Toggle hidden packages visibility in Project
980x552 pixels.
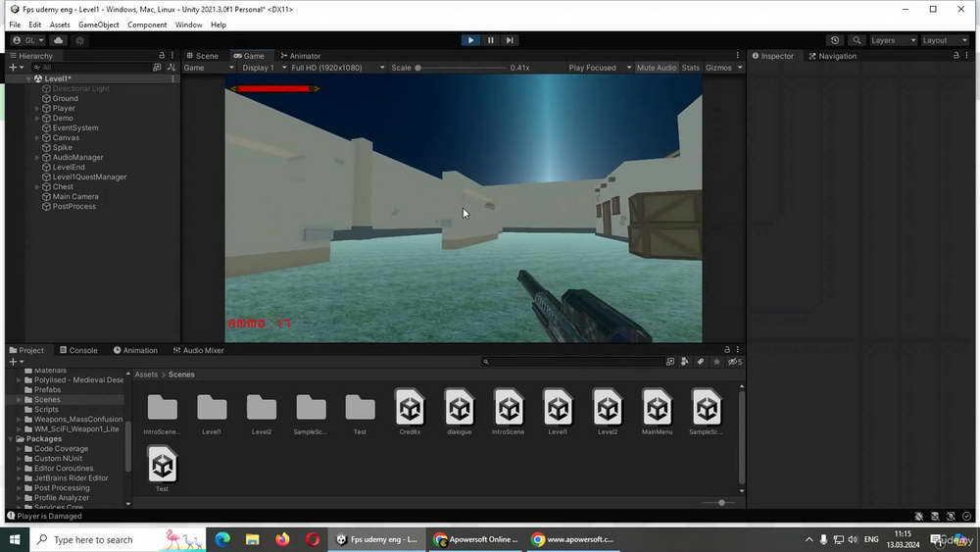click(734, 362)
